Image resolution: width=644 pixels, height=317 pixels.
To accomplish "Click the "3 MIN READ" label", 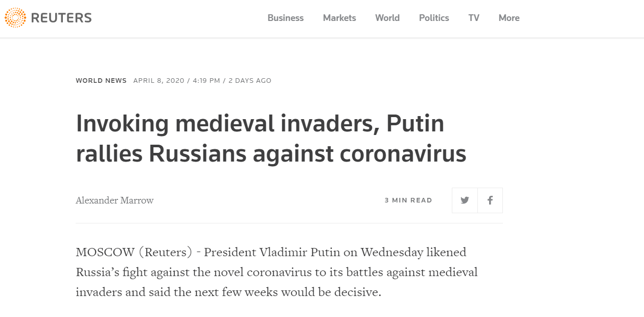I will (408, 200).
